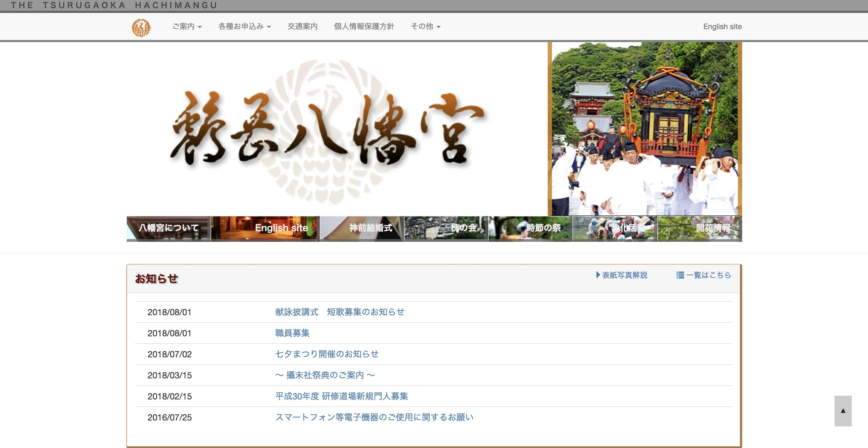The image size is (868, 448).
Task: Open the 神前結婚式 banner
Action: (362, 229)
